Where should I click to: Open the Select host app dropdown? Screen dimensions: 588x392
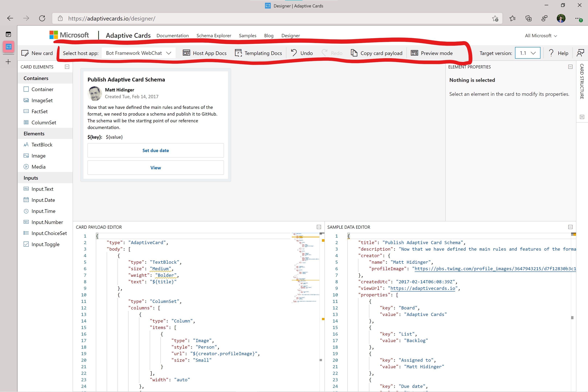pos(138,53)
